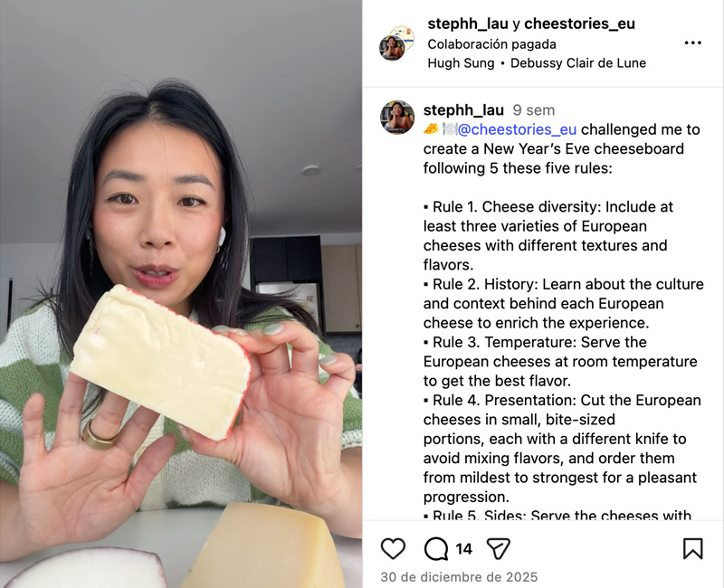Screen dimensions: 724x588
Task: Click the Rule 5 Sides caption line
Action: coord(557,515)
